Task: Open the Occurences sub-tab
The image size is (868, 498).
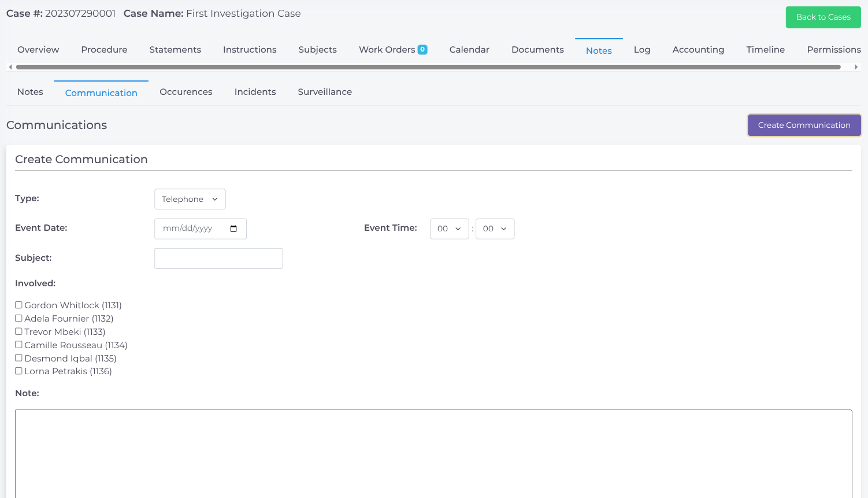Action: pos(186,92)
